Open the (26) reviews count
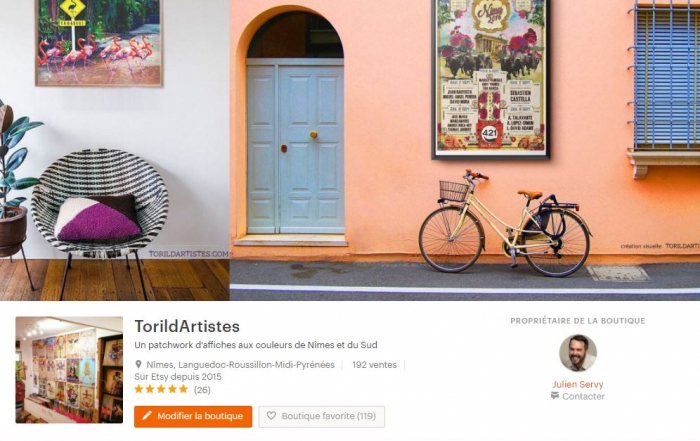Screen dimensions: 700x441 click(x=202, y=390)
